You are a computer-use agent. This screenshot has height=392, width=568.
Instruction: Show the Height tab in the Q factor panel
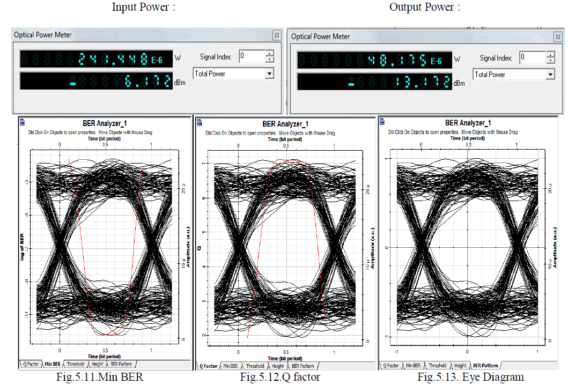[x=278, y=366]
